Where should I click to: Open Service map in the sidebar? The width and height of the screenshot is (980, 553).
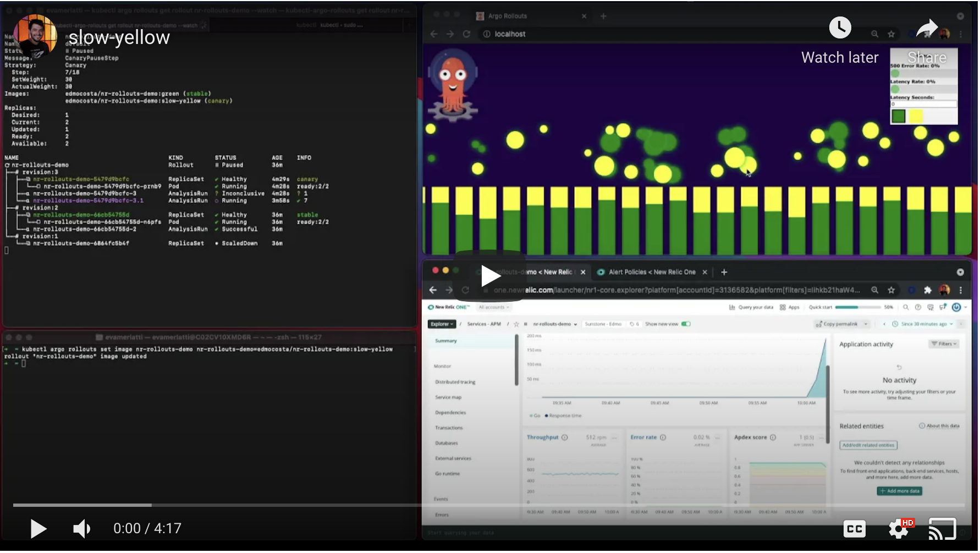point(448,397)
